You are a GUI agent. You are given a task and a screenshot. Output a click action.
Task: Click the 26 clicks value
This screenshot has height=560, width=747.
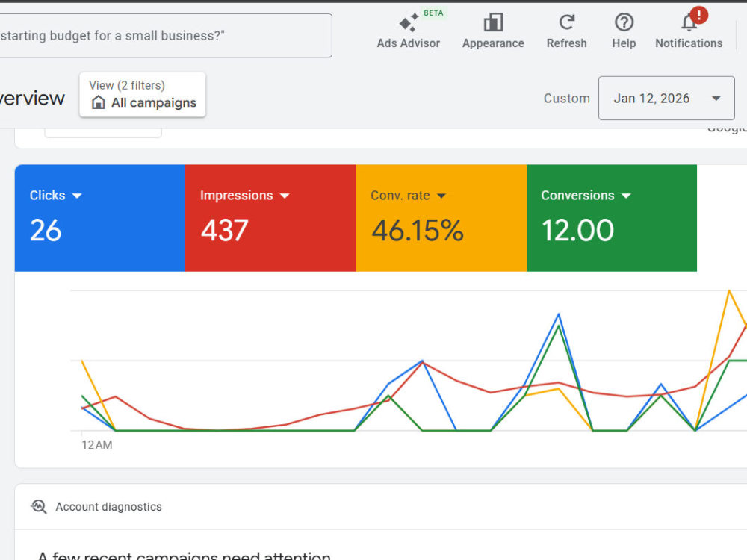click(x=46, y=231)
